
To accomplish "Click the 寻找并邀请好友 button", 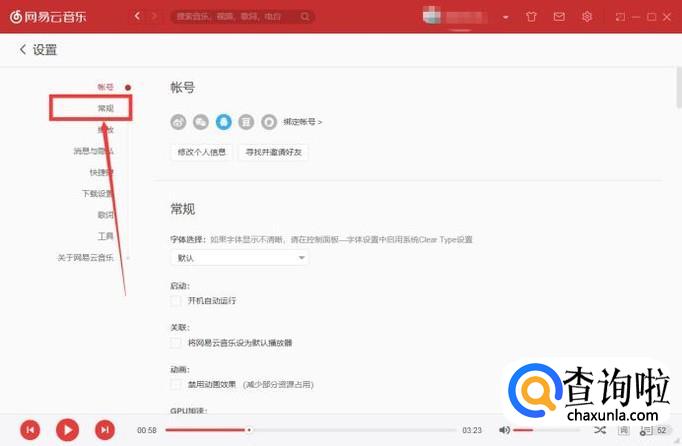I will click(x=273, y=152).
